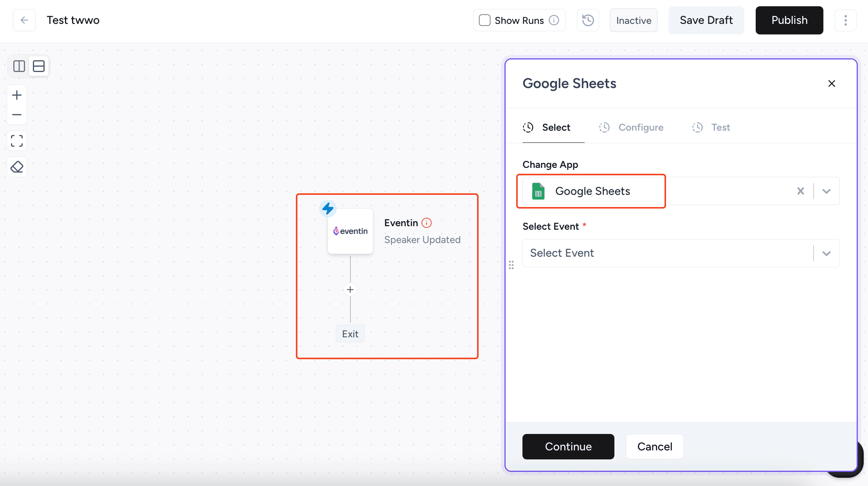
Task: Click the lightning trigger badge
Action: click(x=328, y=209)
